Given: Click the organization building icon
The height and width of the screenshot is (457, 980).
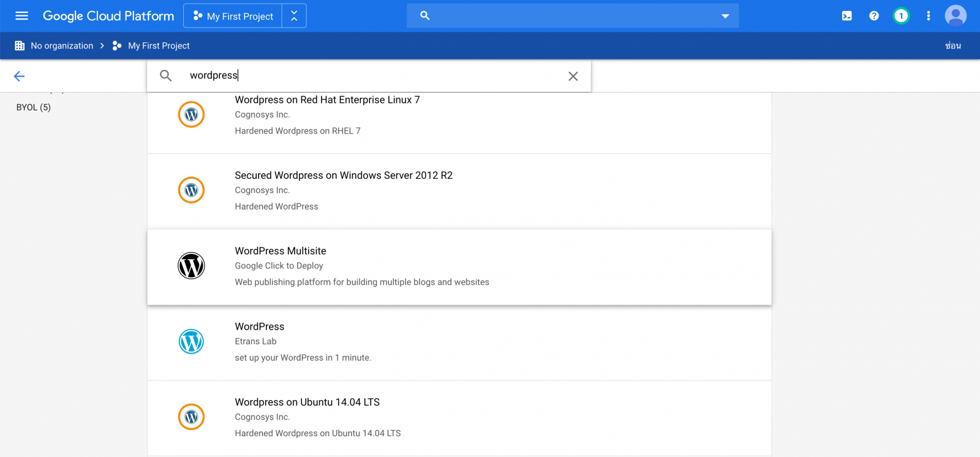Looking at the screenshot, I should tap(20, 46).
